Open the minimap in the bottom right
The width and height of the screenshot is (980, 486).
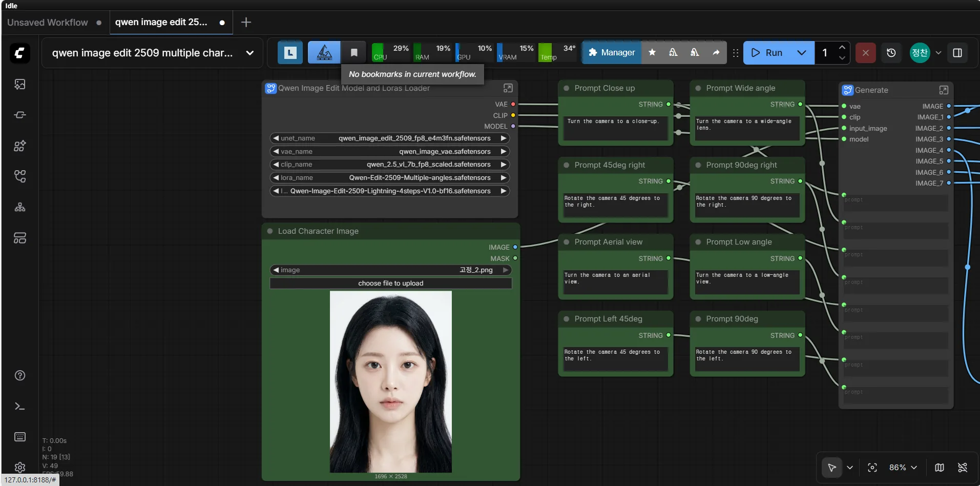pyautogui.click(x=940, y=467)
